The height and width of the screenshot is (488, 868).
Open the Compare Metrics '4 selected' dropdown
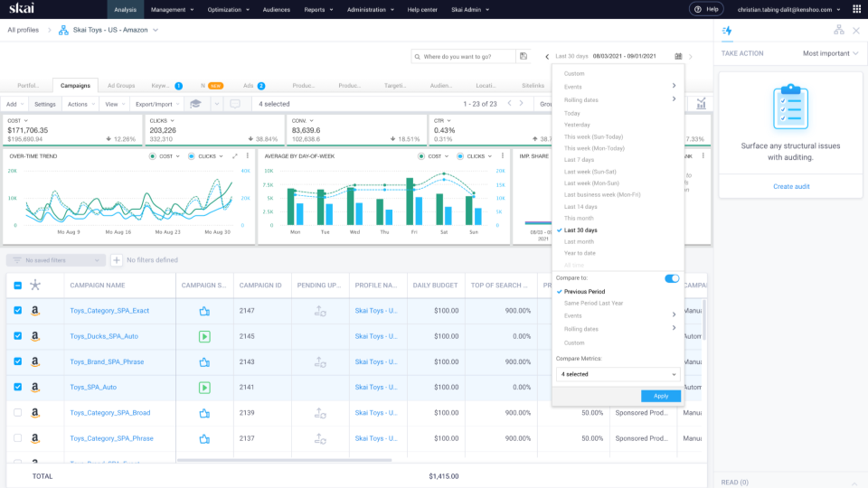(617, 373)
